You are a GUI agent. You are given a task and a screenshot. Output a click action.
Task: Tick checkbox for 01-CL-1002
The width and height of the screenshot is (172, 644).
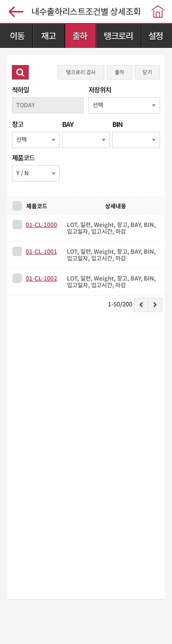[17, 278]
